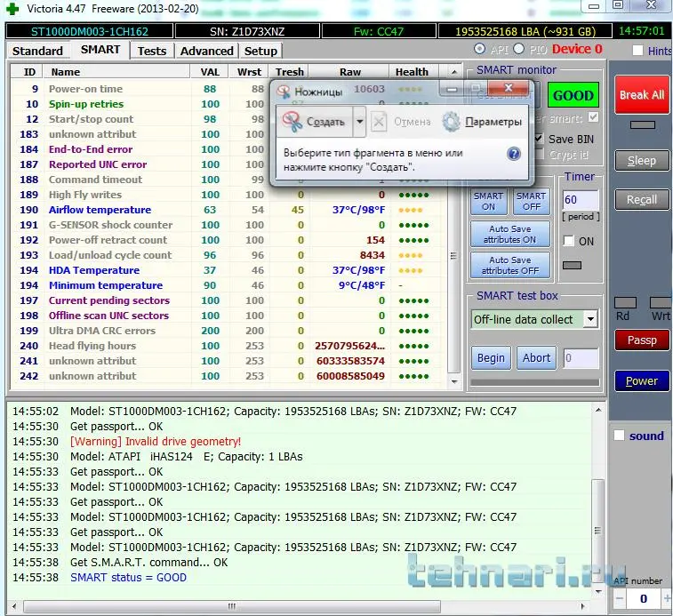This screenshot has height=616, width=673.
Task: Click the scissors Create snip icon
Action: tap(293, 122)
